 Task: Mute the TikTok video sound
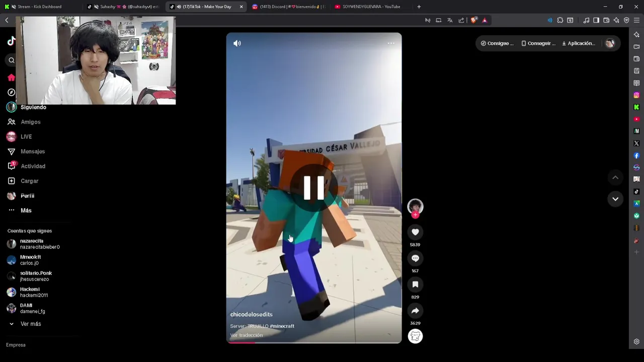click(237, 43)
